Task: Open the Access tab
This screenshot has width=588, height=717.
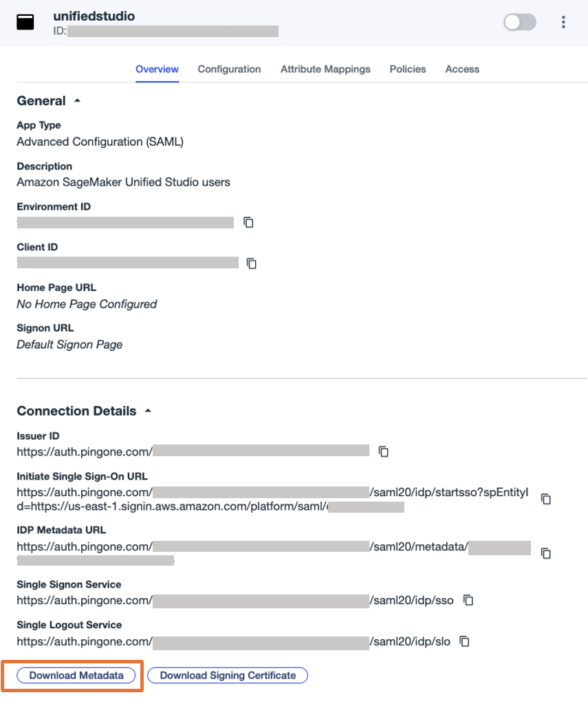Action: coord(461,69)
